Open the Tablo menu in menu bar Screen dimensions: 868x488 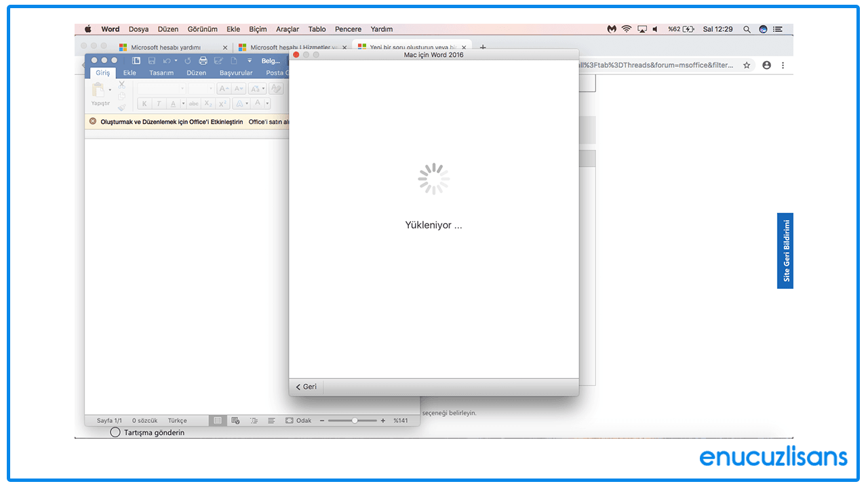pyautogui.click(x=317, y=29)
